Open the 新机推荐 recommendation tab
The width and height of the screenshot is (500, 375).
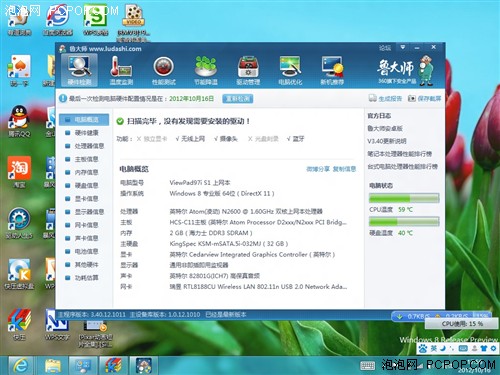click(332, 70)
